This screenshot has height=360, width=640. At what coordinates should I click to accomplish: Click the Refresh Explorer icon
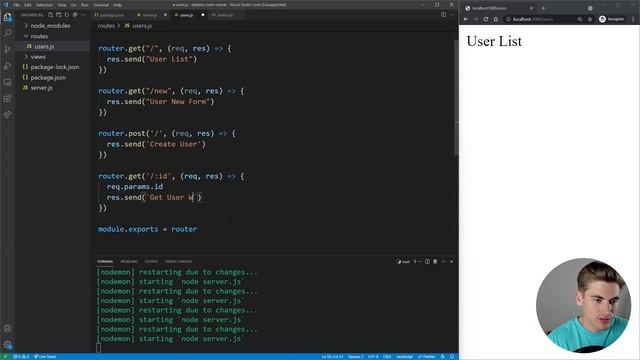[x=67, y=15]
